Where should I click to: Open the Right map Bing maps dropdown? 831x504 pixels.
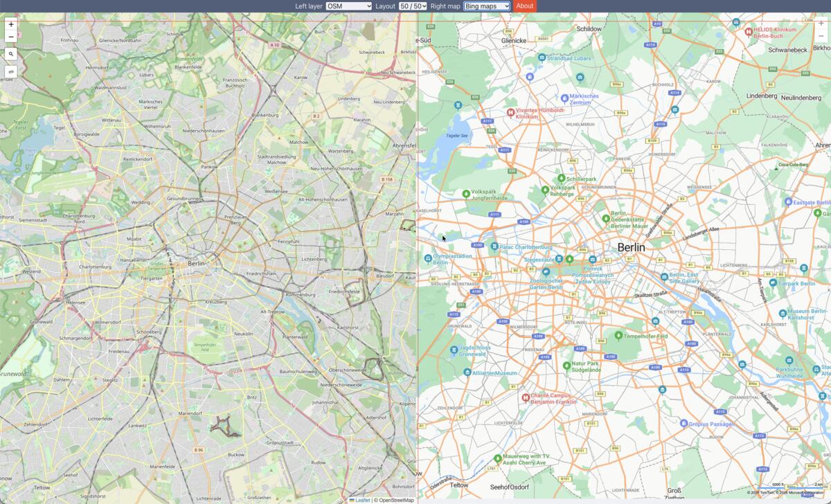click(x=487, y=6)
